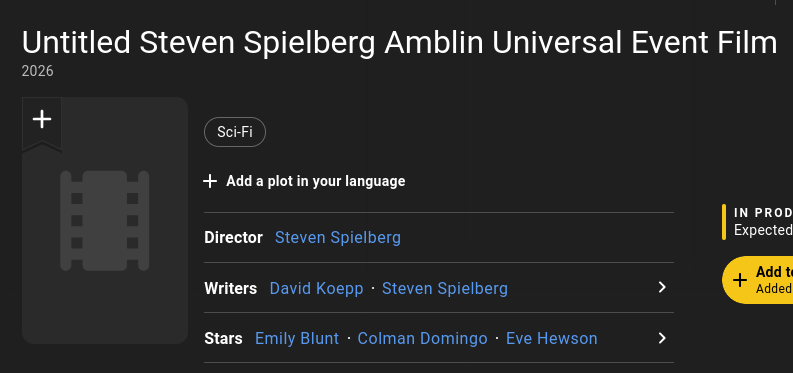Click the watchlist ribbon plus icon on poster
Image resolution: width=793 pixels, height=373 pixels.
(x=42, y=120)
